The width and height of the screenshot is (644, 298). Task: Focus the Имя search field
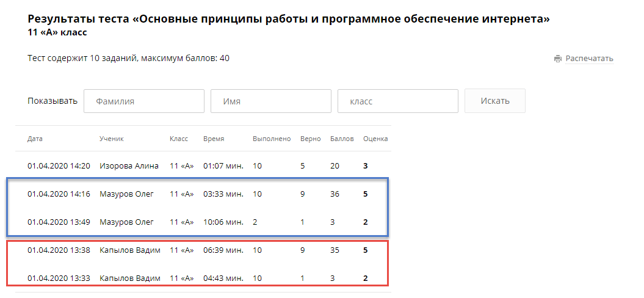(271, 101)
